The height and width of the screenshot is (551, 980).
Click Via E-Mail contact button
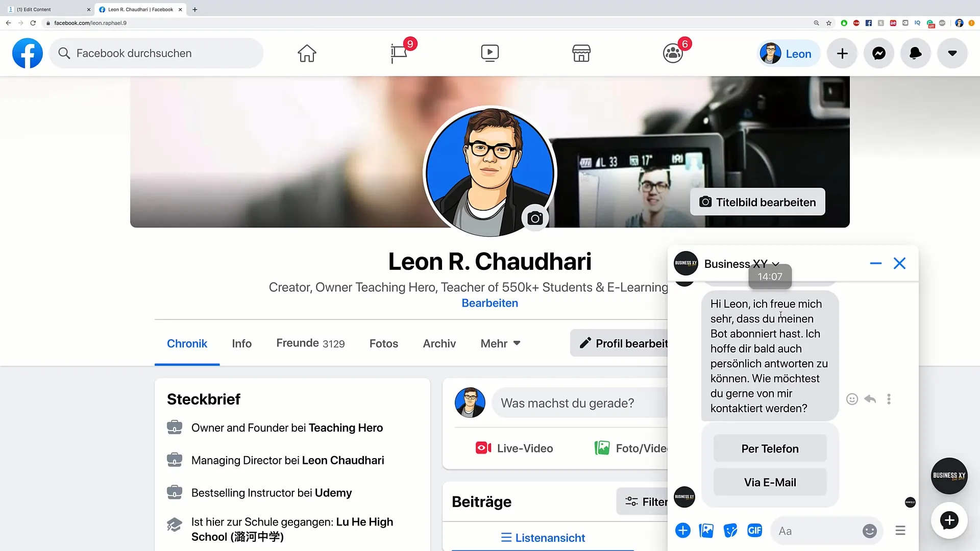pyautogui.click(x=769, y=482)
